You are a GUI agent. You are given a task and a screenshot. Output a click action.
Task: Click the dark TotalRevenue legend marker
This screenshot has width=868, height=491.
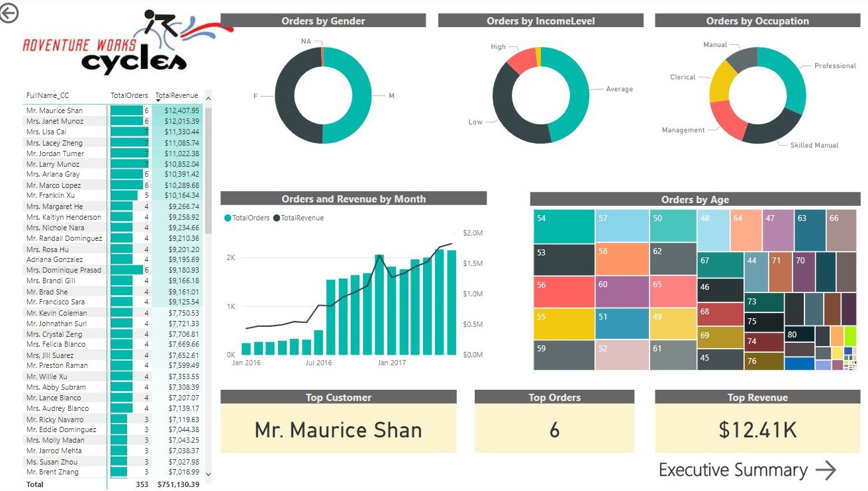[277, 218]
